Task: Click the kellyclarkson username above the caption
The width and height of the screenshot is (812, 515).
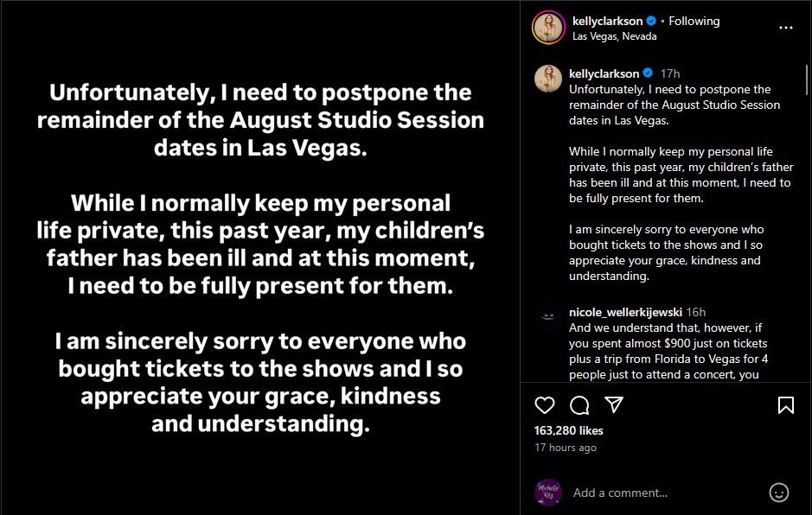Action: pos(605,75)
